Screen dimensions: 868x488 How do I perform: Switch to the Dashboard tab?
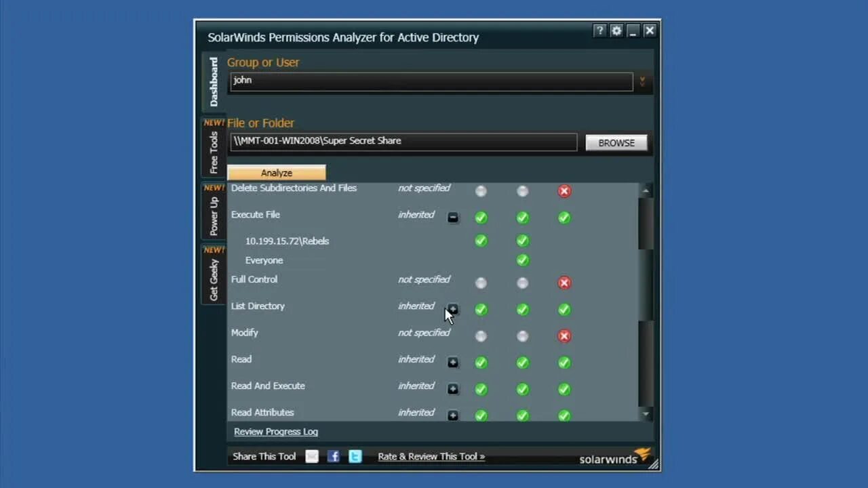(214, 81)
